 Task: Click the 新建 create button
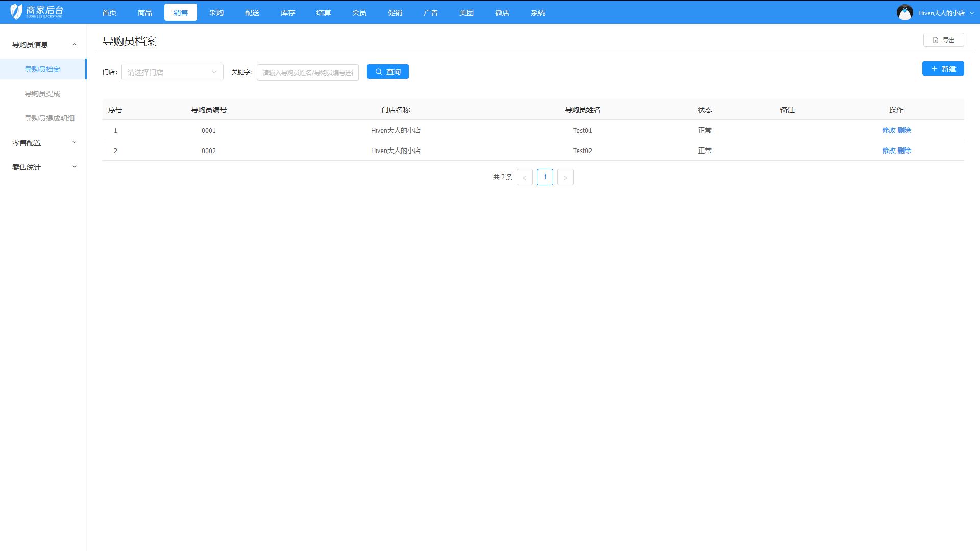942,69
